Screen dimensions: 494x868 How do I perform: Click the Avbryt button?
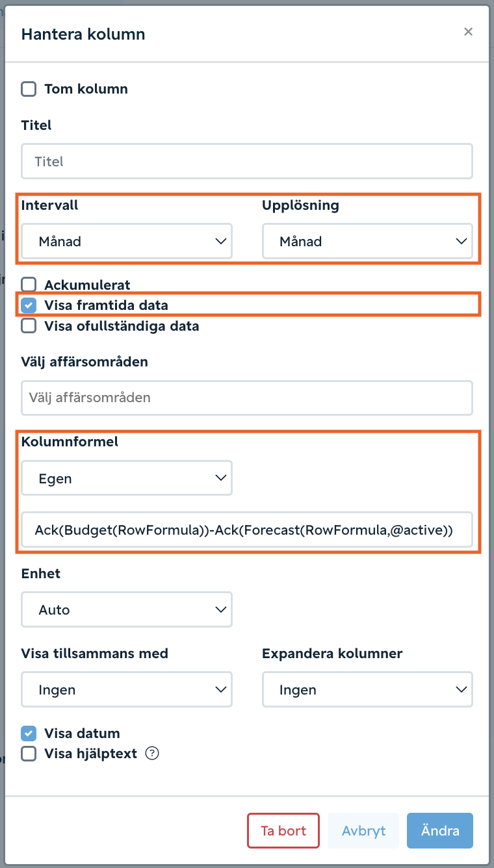point(363,830)
